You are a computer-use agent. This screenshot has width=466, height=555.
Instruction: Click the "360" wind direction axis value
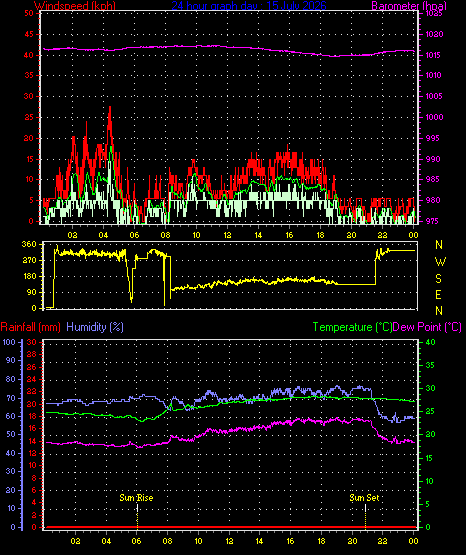coord(29,244)
